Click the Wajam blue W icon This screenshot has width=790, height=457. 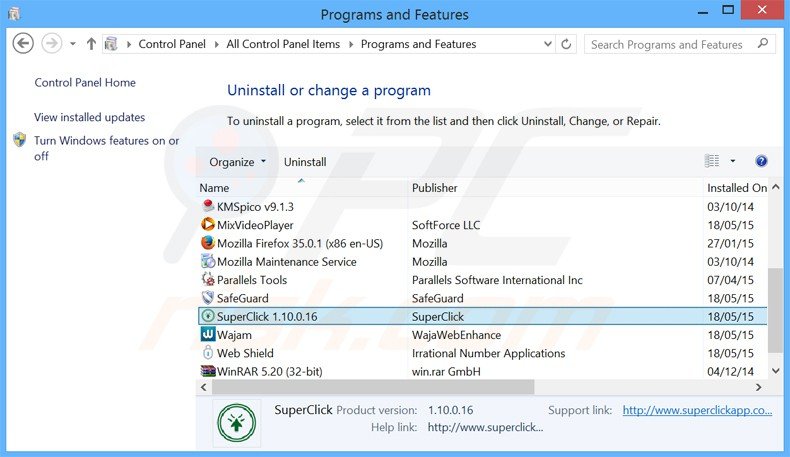[208, 334]
